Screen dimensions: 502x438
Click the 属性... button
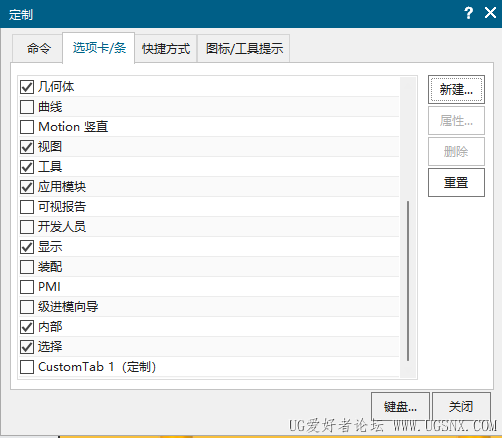coord(456,121)
